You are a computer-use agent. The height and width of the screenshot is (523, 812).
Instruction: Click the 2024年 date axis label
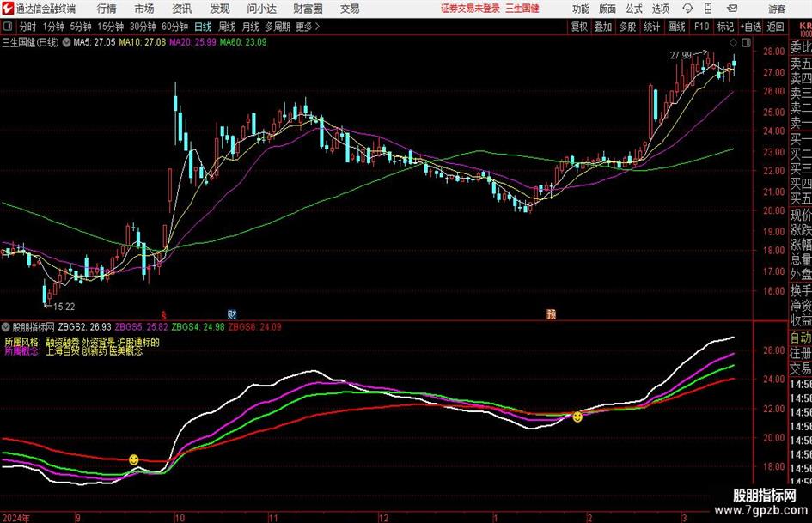pyautogui.click(x=15, y=518)
